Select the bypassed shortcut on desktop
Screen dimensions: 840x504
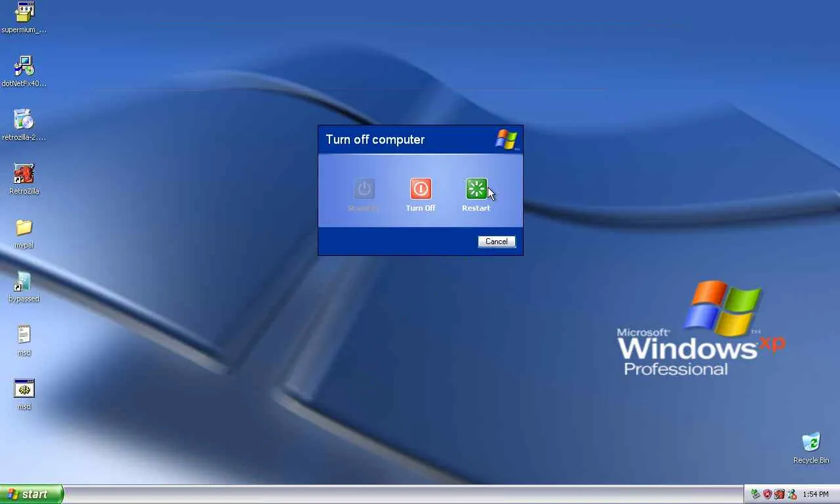24,281
